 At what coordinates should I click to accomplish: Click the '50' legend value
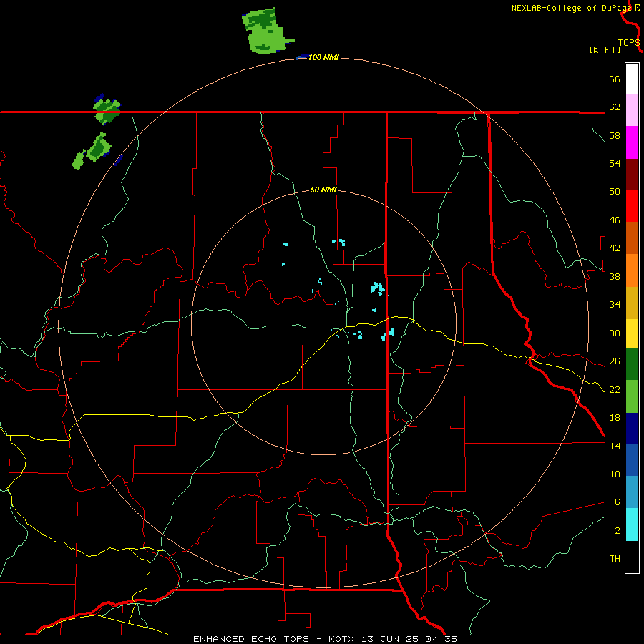[615, 192]
